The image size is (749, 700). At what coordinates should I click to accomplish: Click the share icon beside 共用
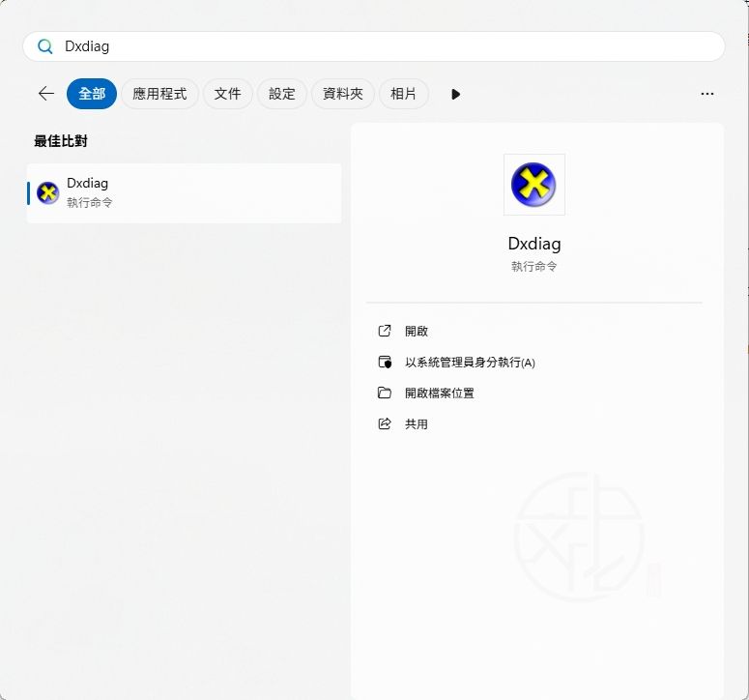(385, 423)
